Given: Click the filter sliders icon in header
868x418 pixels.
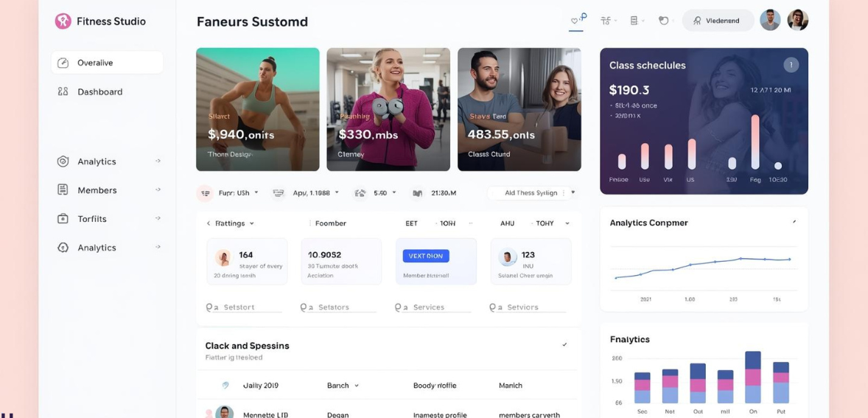Looking at the screenshot, I should pos(606,21).
